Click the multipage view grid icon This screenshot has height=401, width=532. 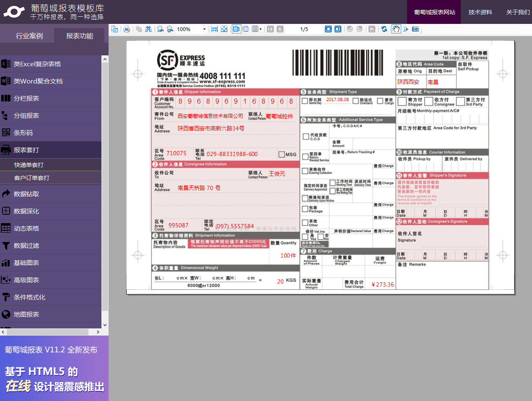255,29
